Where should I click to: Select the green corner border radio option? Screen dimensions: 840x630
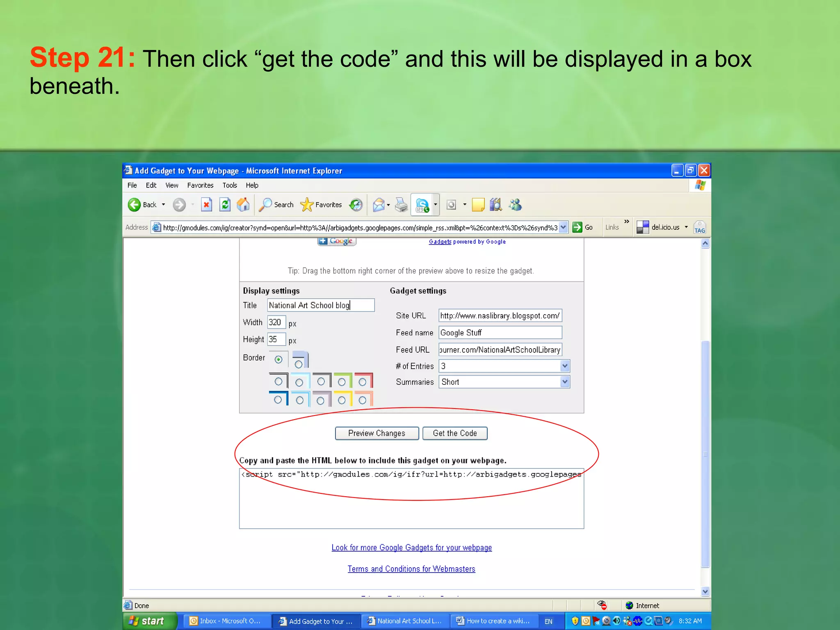(341, 382)
